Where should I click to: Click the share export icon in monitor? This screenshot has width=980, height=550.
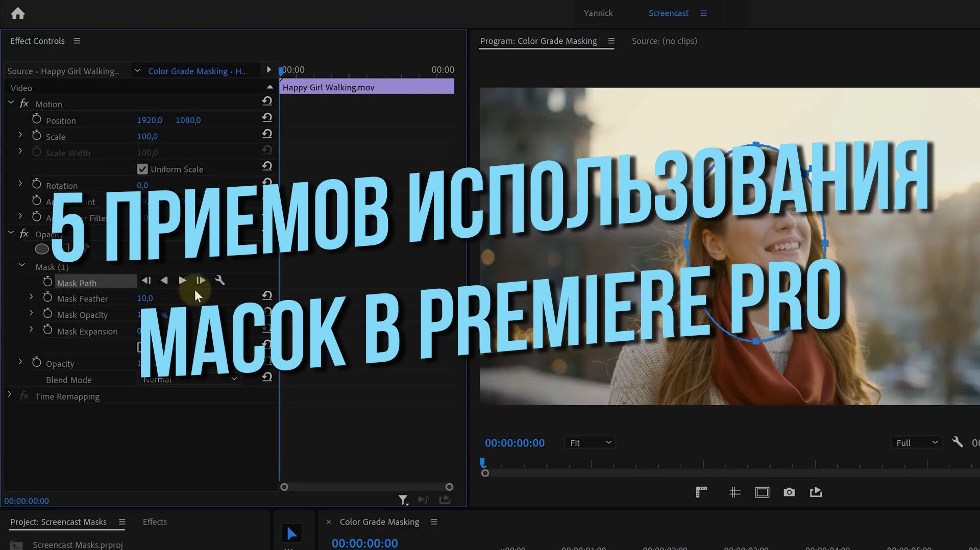[816, 492]
